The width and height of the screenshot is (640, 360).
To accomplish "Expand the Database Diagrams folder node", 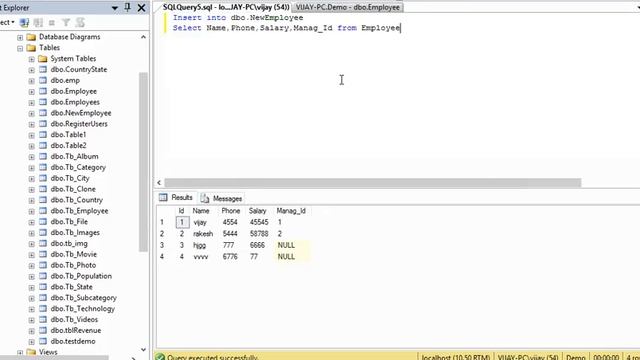I will point(20,37).
